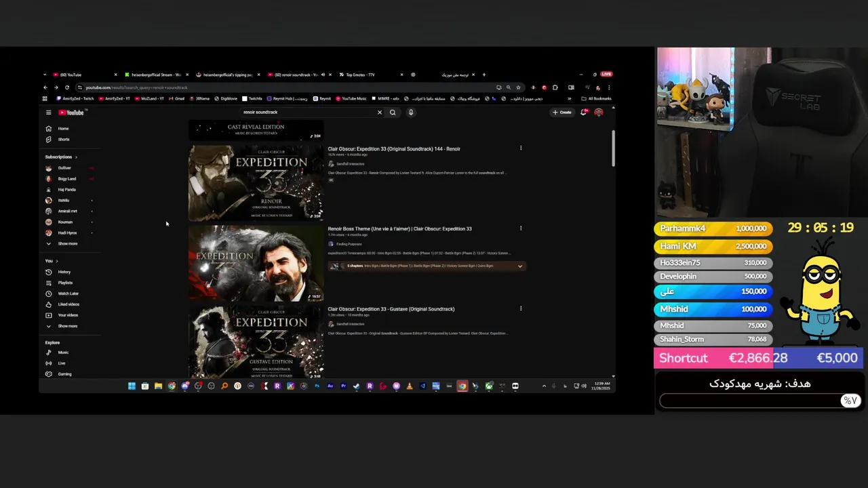Show hidden bookmarks with the double chevron

pyautogui.click(x=569, y=99)
